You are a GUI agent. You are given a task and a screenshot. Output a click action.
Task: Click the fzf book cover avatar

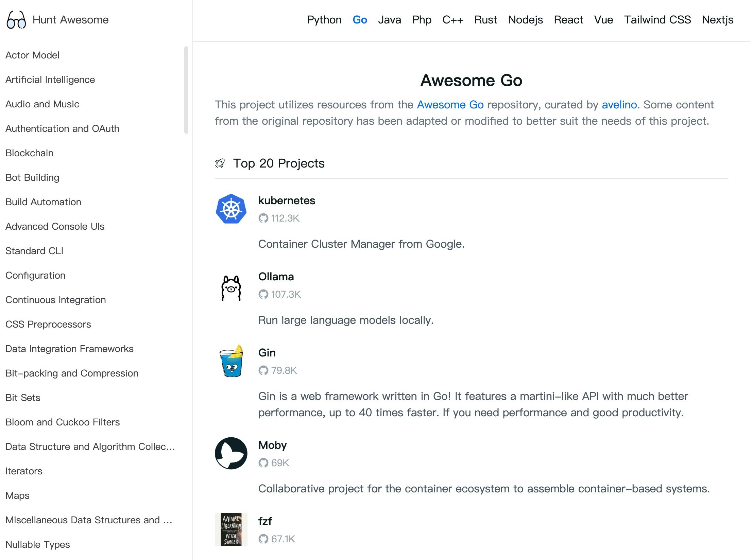(x=231, y=529)
